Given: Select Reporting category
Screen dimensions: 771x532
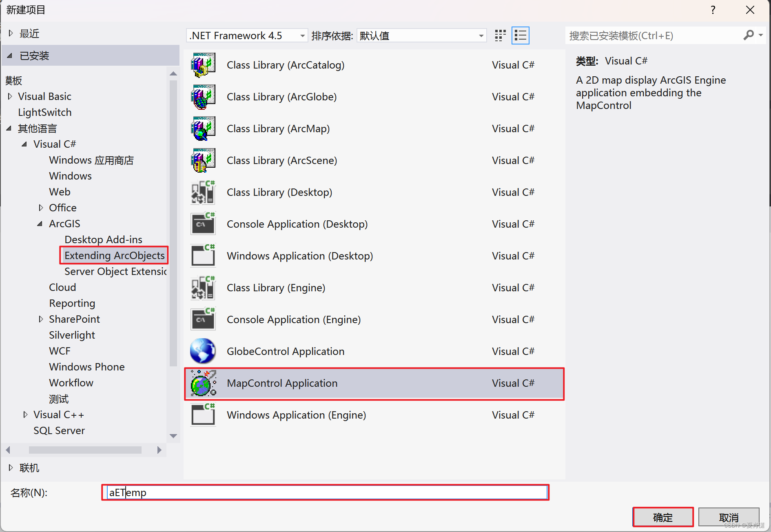Looking at the screenshot, I should 72,303.
